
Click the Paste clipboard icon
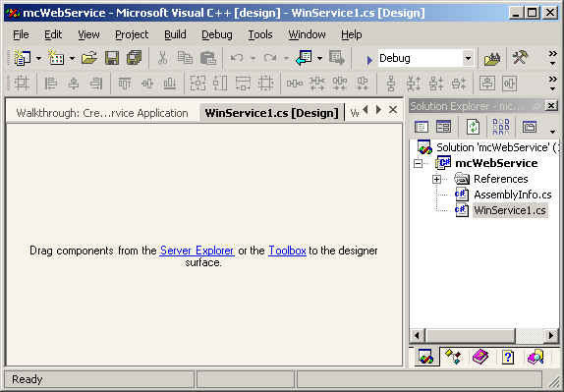[208, 58]
